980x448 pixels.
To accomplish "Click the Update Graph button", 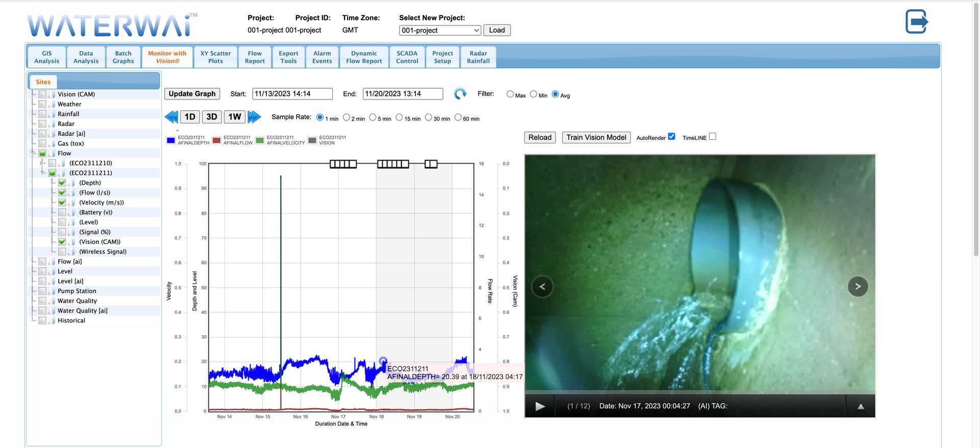I will point(192,94).
